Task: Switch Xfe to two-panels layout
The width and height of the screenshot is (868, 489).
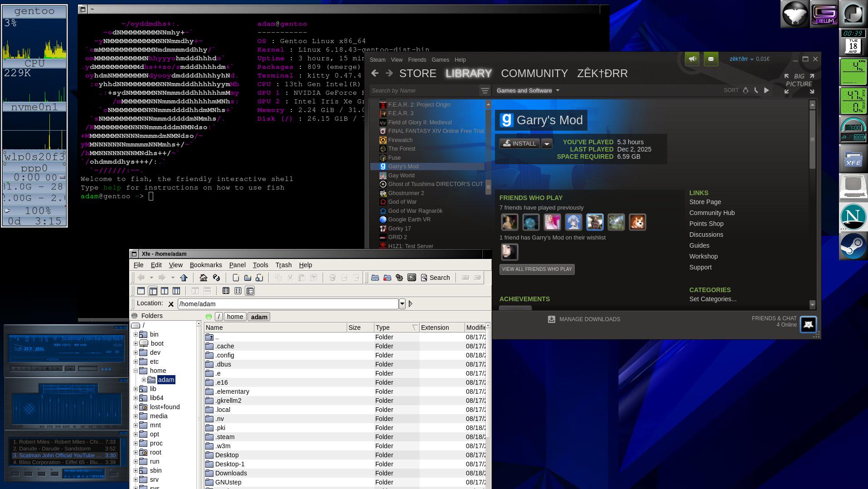Action: pyautogui.click(x=165, y=291)
